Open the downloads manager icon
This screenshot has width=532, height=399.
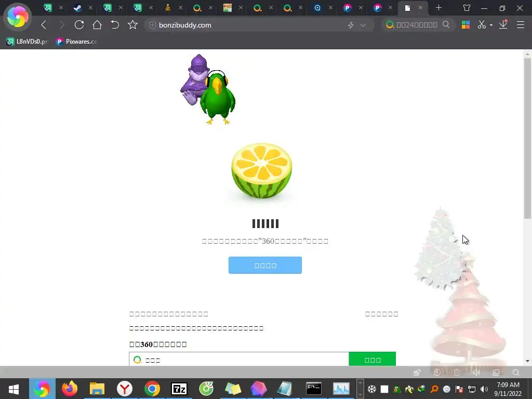coord(503,24)
